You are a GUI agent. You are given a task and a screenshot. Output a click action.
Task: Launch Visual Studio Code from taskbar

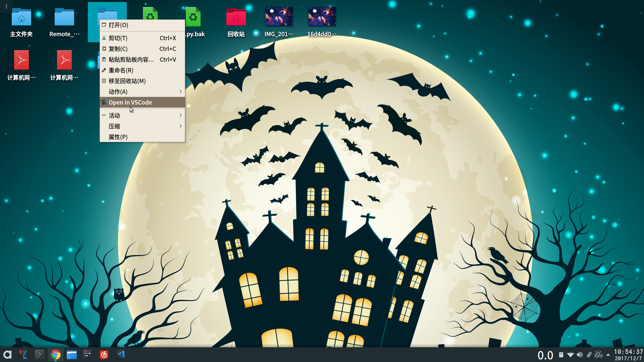click(x=120, y=355)
